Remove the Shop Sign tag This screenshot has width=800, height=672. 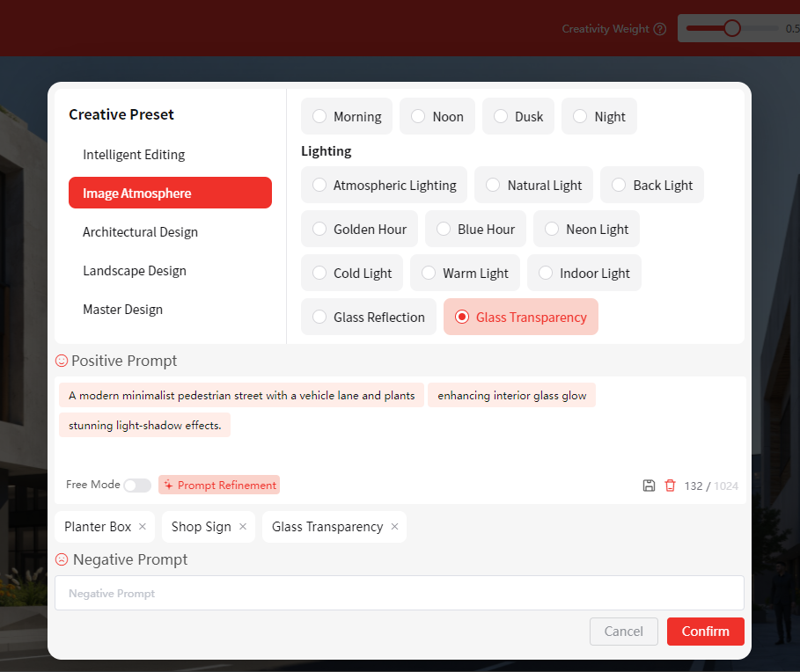pyautogui.click(x=243, y=527)
